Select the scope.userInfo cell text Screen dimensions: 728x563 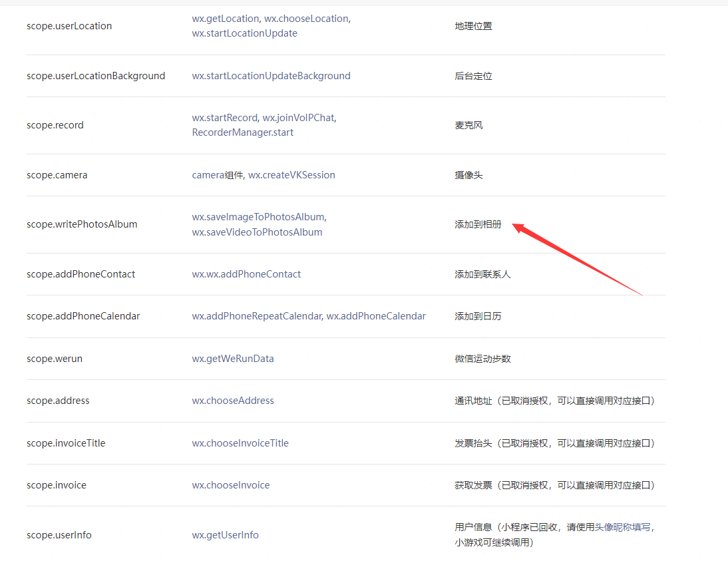click(59, 535)
